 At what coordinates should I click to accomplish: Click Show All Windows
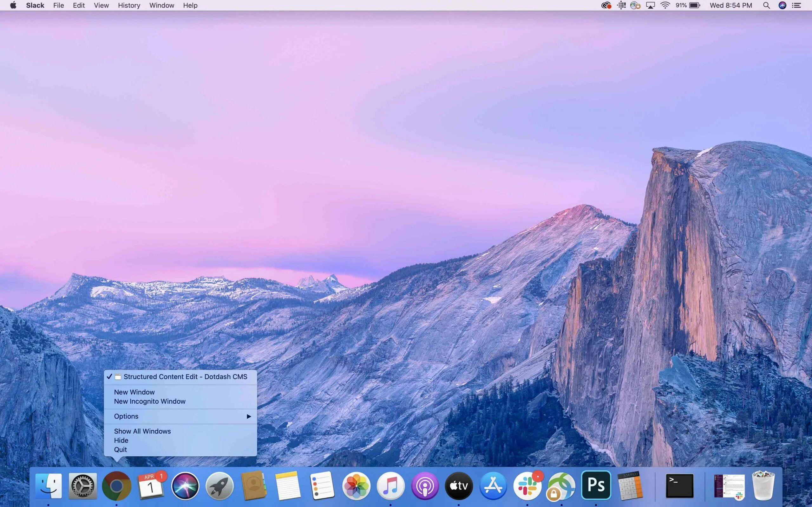click(142, 431)
